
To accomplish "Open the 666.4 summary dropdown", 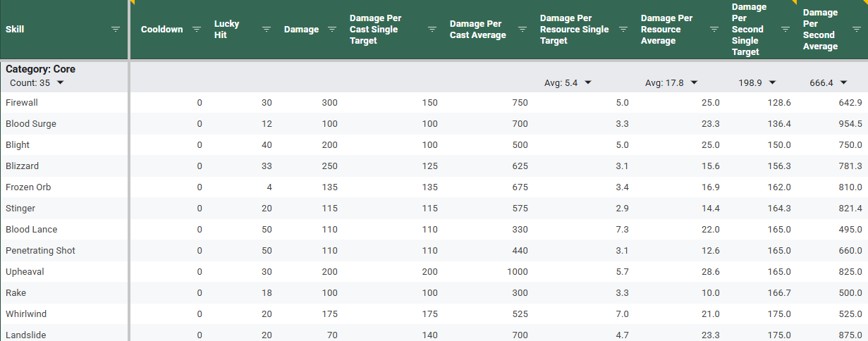I will click(843, 83).
